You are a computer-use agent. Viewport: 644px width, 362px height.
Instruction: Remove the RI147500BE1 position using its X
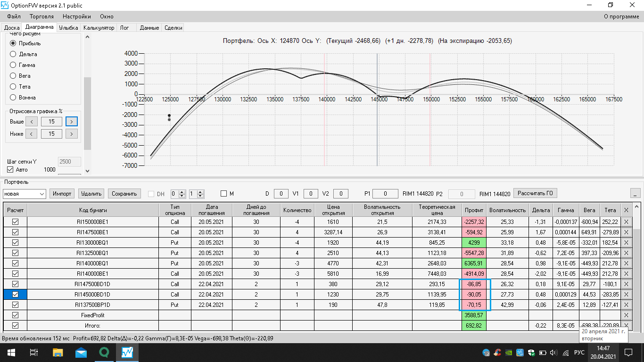[x=626, y=232]
